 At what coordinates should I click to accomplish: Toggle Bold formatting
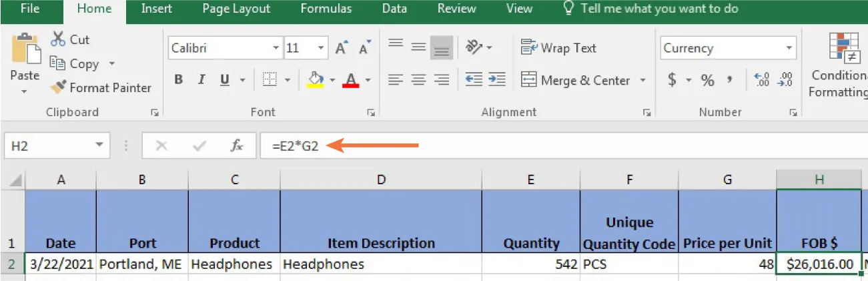pyautogui.click(x=179, y=80)
